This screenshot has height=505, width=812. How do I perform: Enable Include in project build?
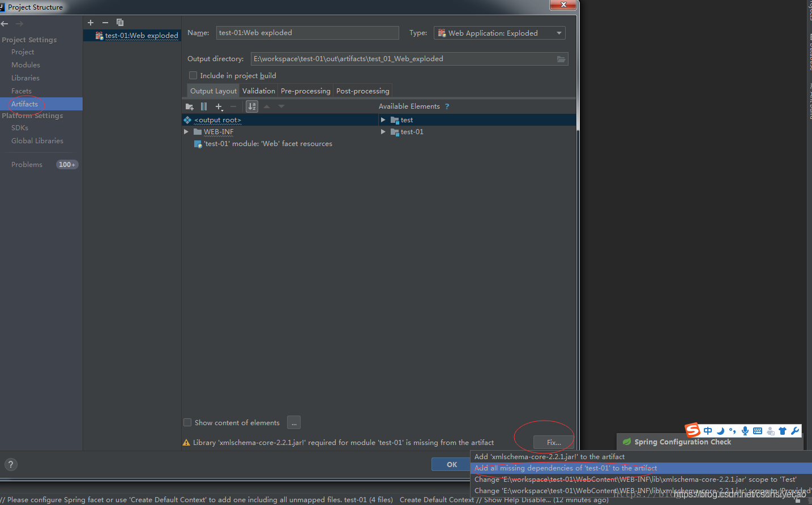click(193, 75)
